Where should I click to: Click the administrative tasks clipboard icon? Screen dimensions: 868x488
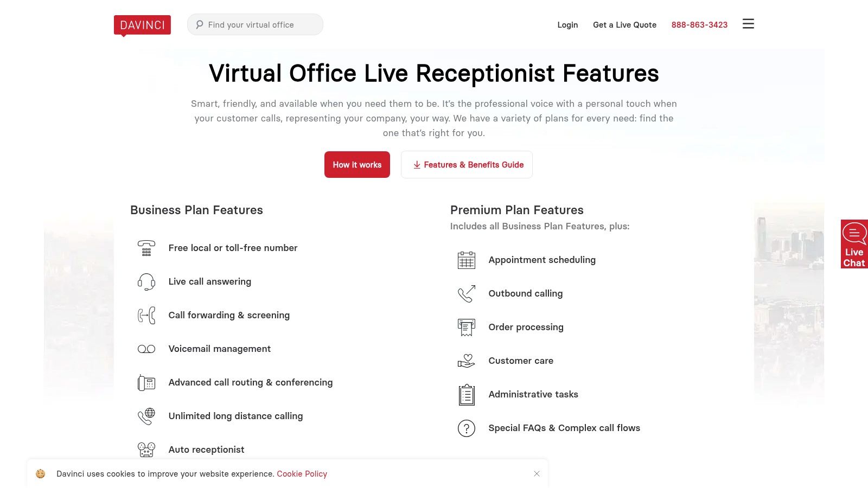click(x=465, y=395)
